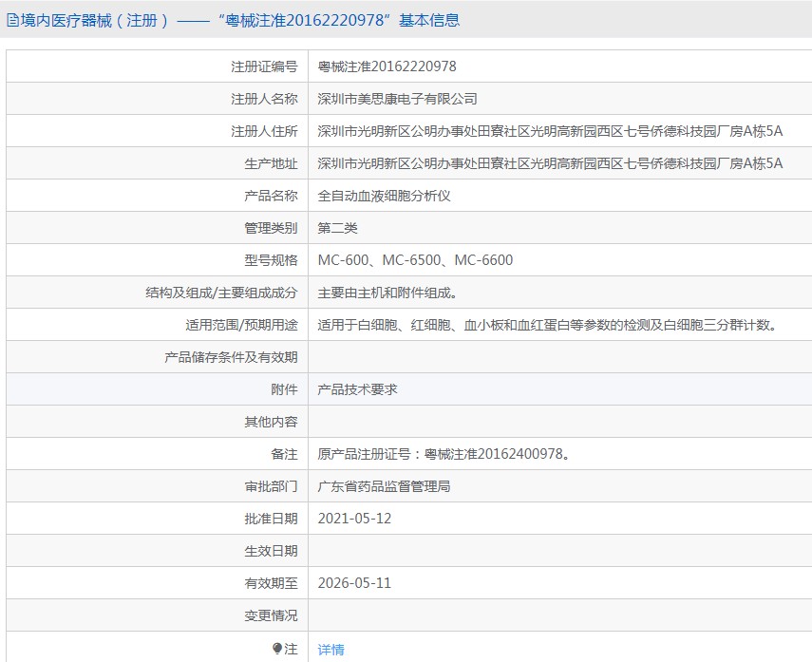Select registration number 粤械注准20162220978 value
Screen dimensions: 812x662
point(387,66)
